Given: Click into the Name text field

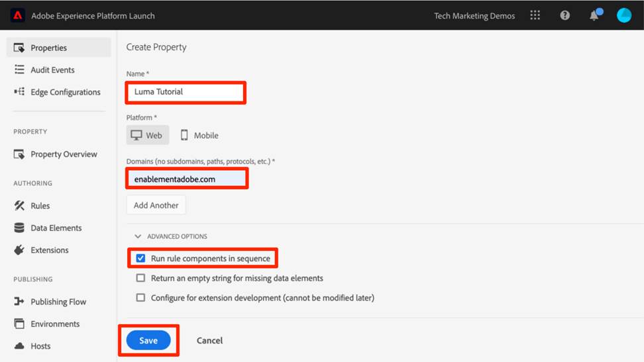Looking at the screenshot, I should coord(186,92).
